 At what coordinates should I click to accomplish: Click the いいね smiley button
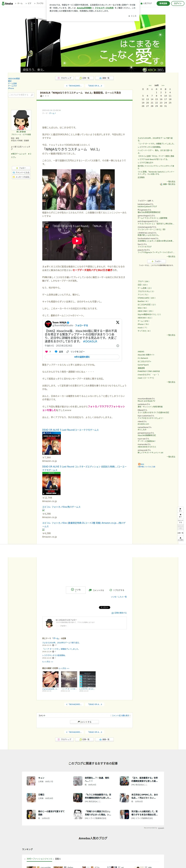[x=76, y=590]
